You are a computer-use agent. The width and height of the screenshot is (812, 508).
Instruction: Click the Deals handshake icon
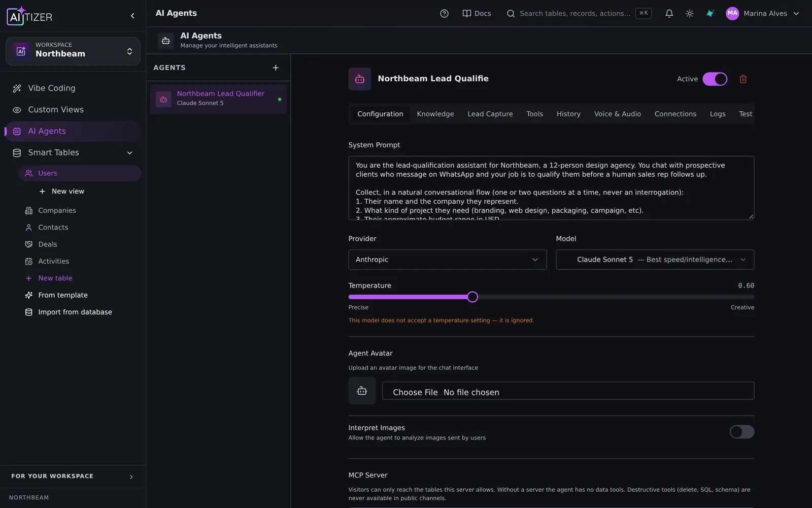pos(29,244)
